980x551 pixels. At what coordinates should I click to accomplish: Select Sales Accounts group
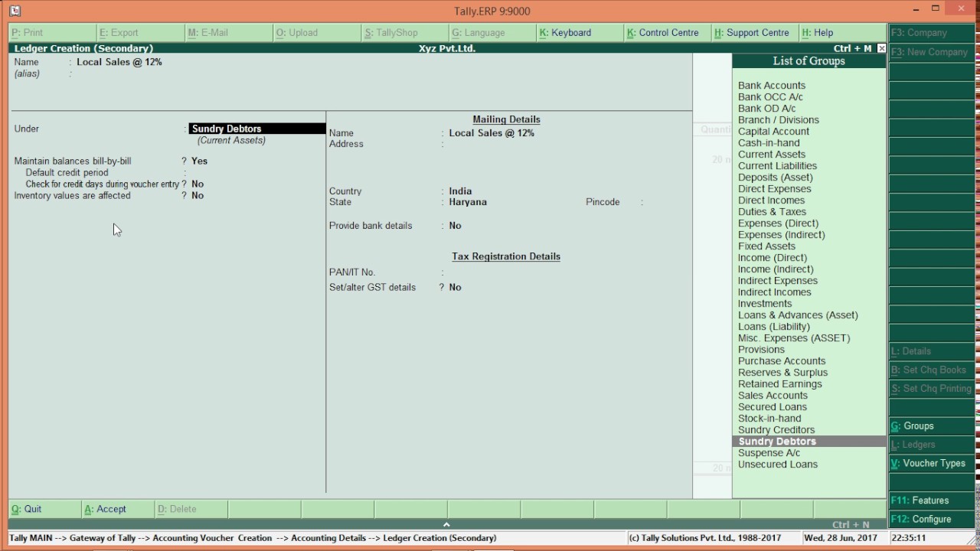tap(773, 396)
